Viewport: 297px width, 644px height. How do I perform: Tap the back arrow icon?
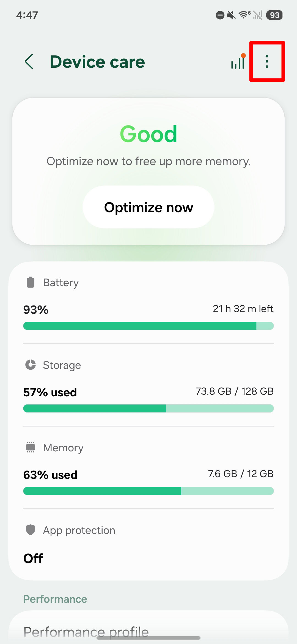point(29,61)
